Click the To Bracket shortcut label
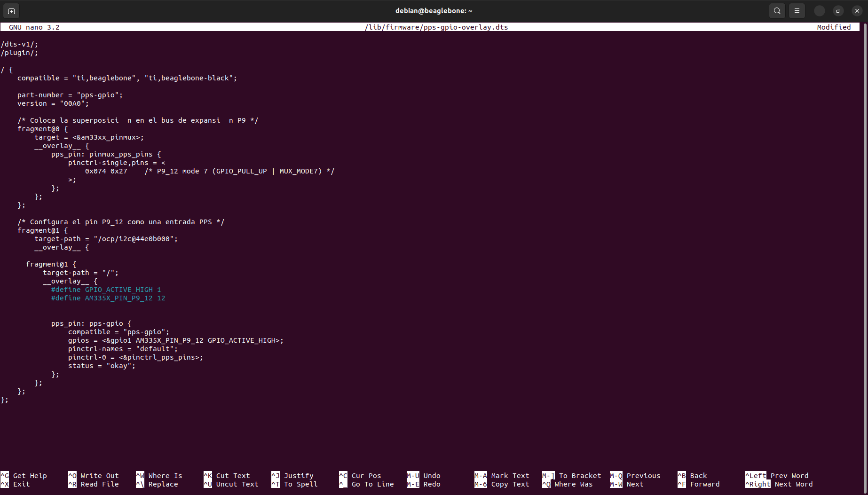This screenshot has height=495, width=868. (580, 476)
